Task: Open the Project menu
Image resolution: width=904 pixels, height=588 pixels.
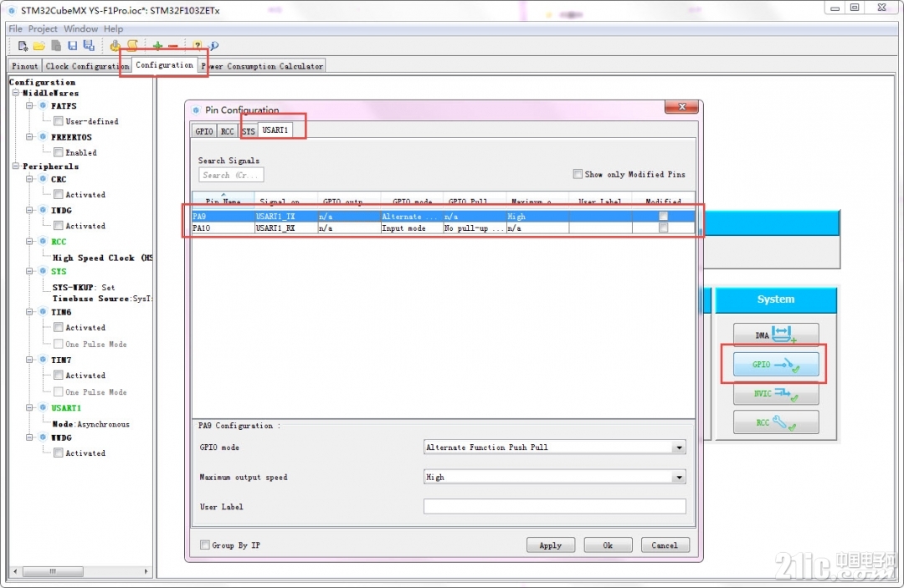Action: tap(43, 28)
